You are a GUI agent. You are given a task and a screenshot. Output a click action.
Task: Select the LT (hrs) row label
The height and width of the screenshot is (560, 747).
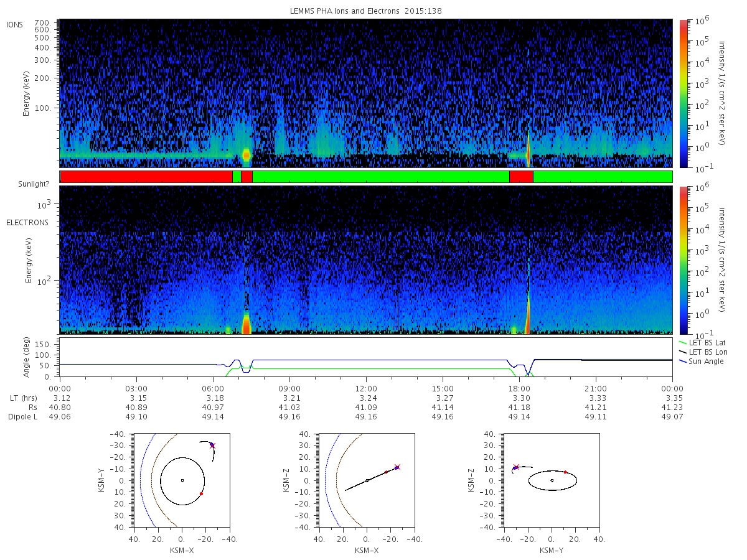coord(24,398)
